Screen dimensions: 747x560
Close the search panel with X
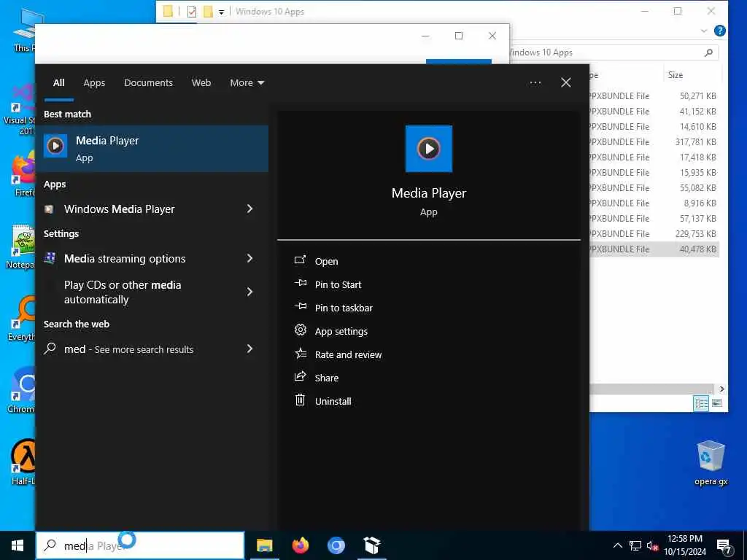coord(566,83)
